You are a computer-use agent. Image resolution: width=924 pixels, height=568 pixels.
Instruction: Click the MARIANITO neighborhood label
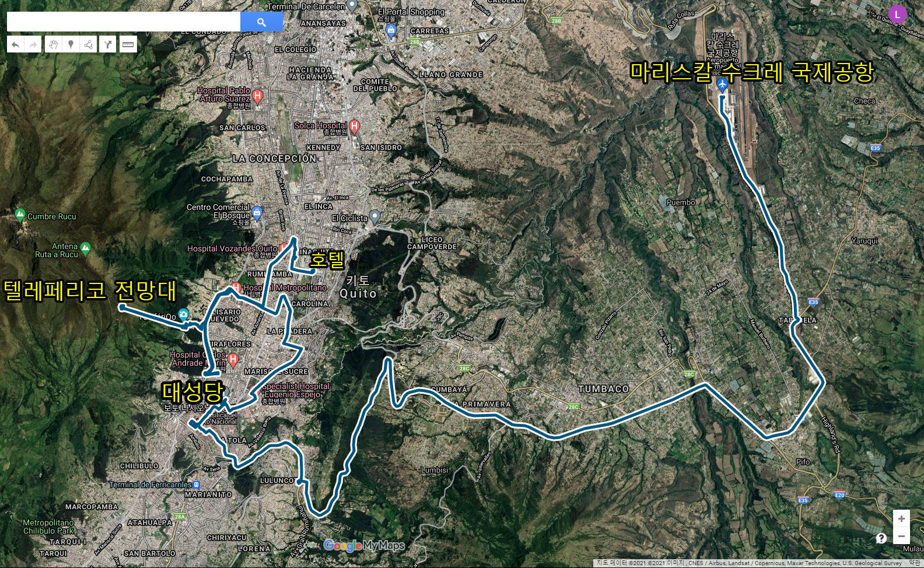(x=208, y=495)
